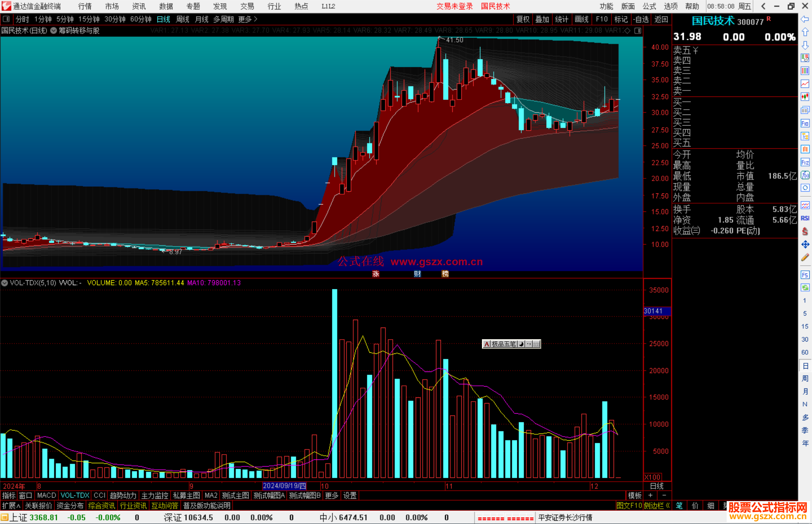The image size is (812, 524).
Task: Open the soft keyboard on IME bar
Action: 536,344
